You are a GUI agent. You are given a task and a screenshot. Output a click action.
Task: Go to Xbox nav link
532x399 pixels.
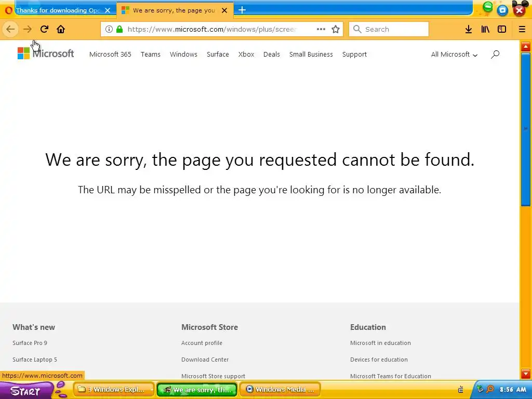click(x=246, y=54)
